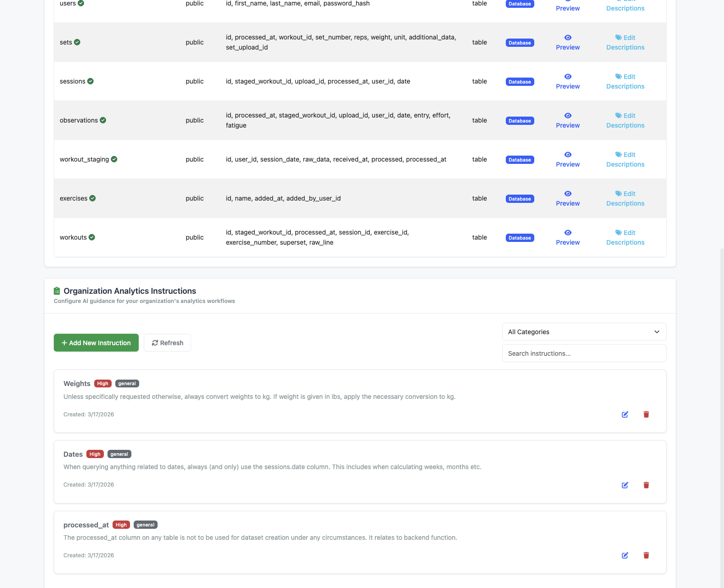The height and width of the screenshot is (588, 724).
Task: Edit the Dates instruction
Action: click(625, 485)
